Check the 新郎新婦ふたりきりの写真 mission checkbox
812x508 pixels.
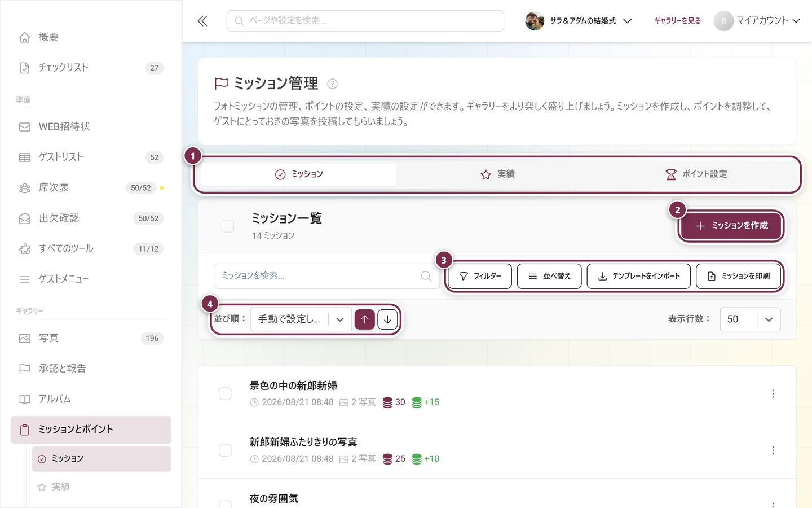click(225, 450)
